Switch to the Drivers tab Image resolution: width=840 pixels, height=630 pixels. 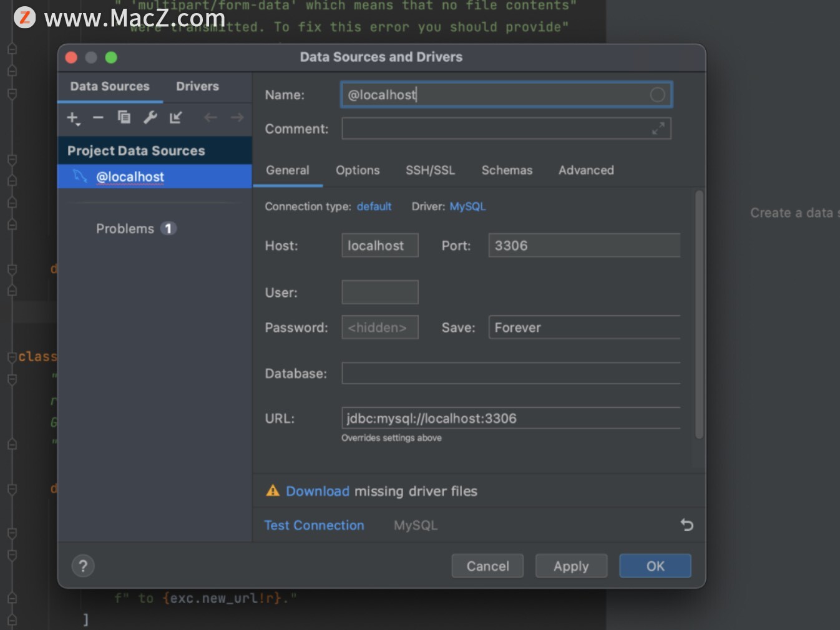click(x=197, y=87)
